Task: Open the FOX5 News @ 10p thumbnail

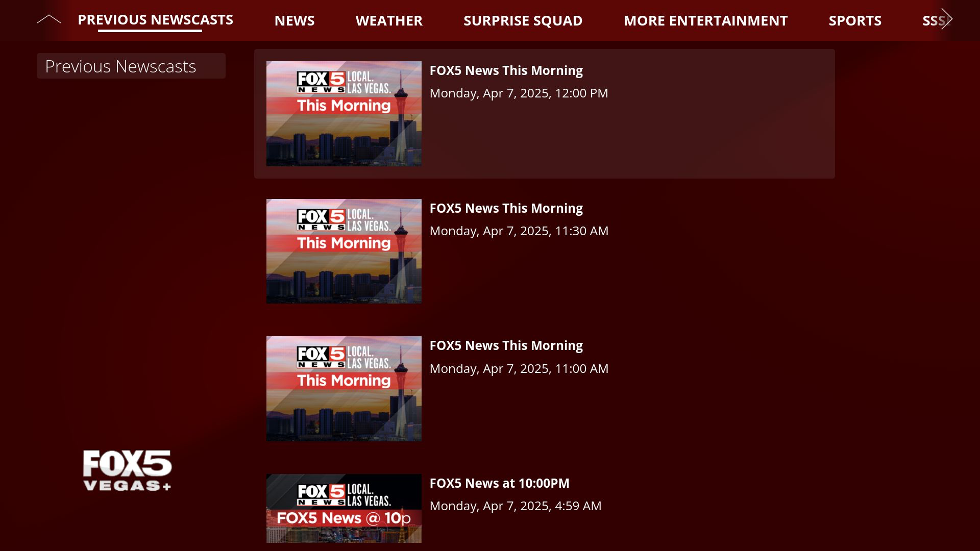Action: [344, 508]
